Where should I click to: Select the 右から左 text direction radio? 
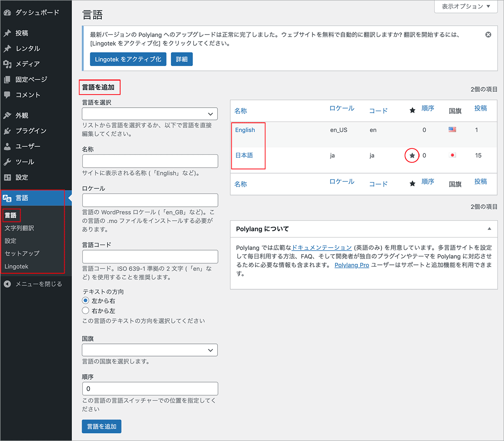tap(86, 311)
